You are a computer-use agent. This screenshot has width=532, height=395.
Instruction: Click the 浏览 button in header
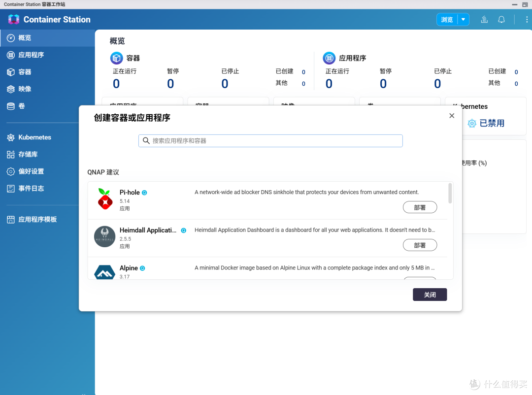point(447,20)
